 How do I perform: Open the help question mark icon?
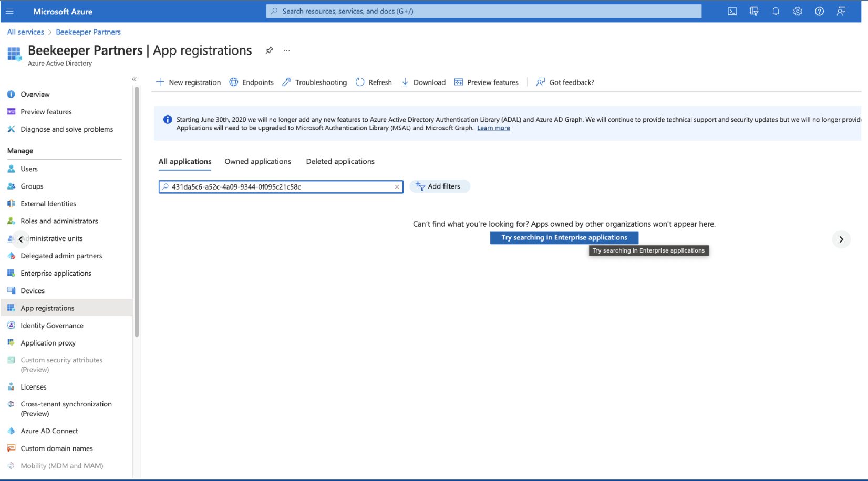point(819,11)
